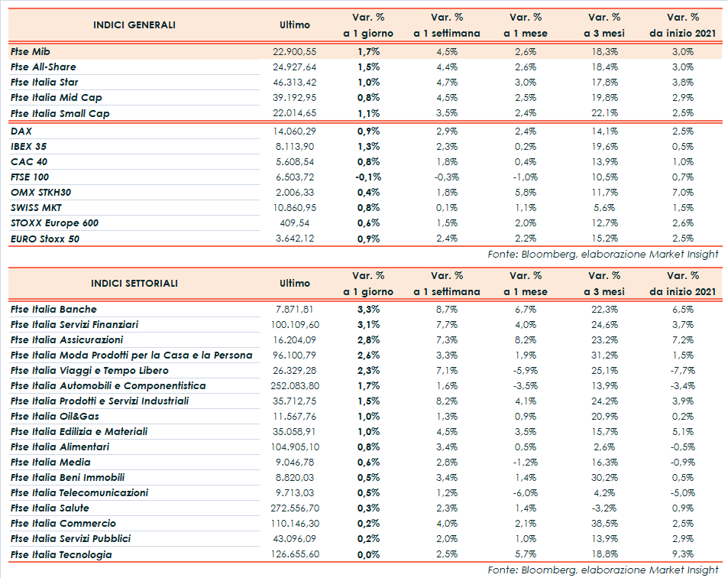728x578 pixels.
Task: Click the Ftse Italia Tecnologia sector label
Action: coord(61,555)
